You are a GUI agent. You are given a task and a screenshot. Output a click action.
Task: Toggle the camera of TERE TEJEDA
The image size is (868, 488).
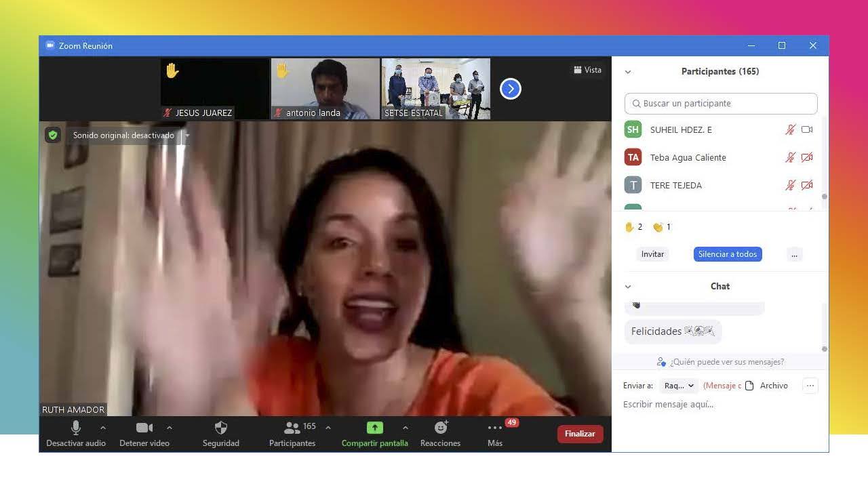[807, 185]
